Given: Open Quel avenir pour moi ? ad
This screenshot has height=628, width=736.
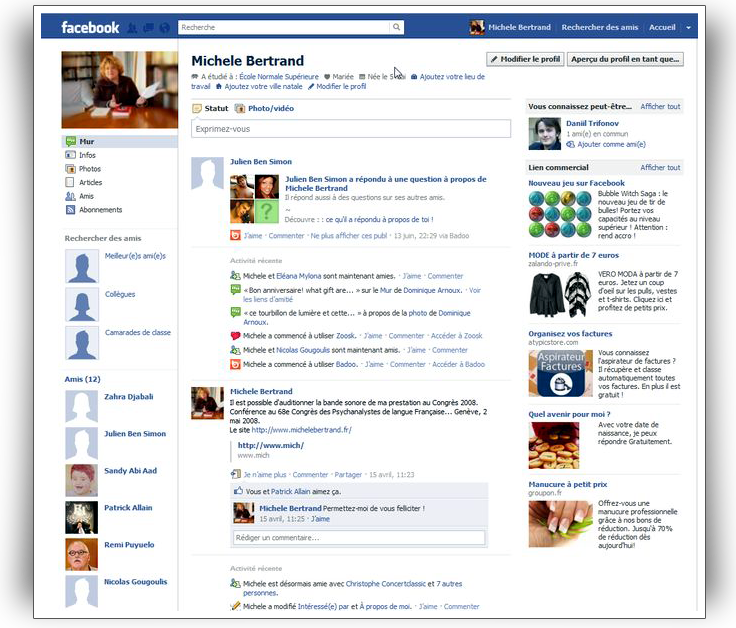Looking at the screenshot, I should point(569,414).
